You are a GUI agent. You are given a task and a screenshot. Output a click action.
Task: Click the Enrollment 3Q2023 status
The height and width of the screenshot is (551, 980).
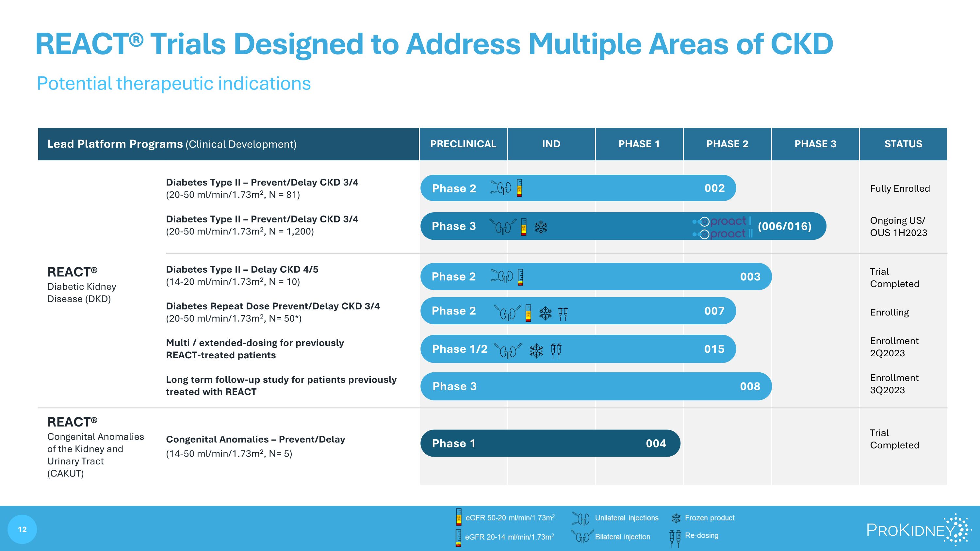pyautogui.click(x=894, y=384)
